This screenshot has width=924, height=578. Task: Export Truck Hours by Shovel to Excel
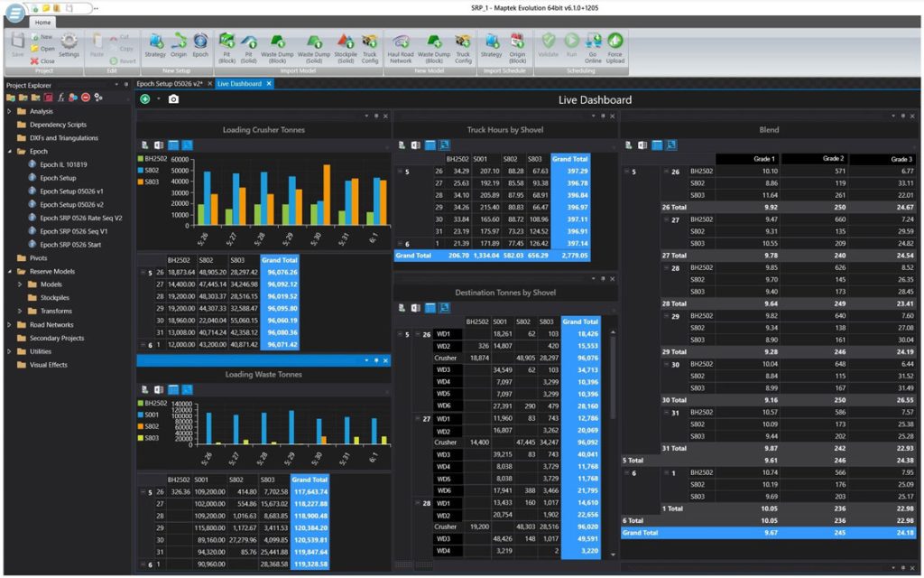pyautogui.click(x=416, y=145)
